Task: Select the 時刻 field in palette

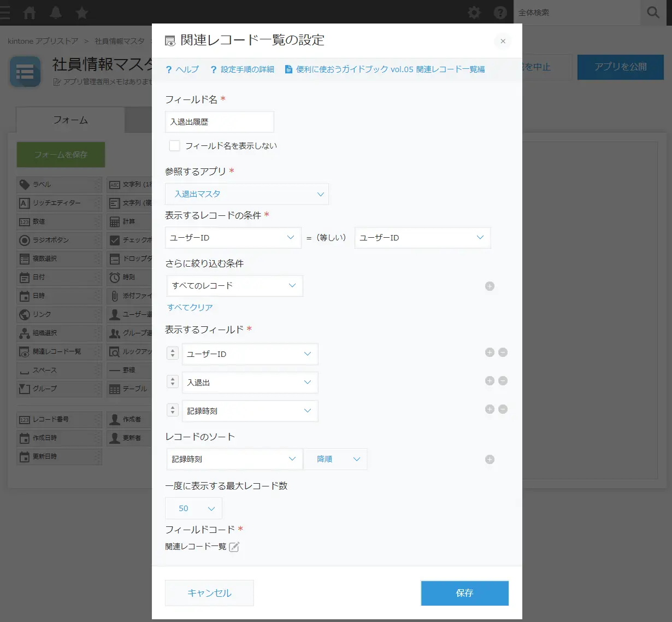Action: 129,278
